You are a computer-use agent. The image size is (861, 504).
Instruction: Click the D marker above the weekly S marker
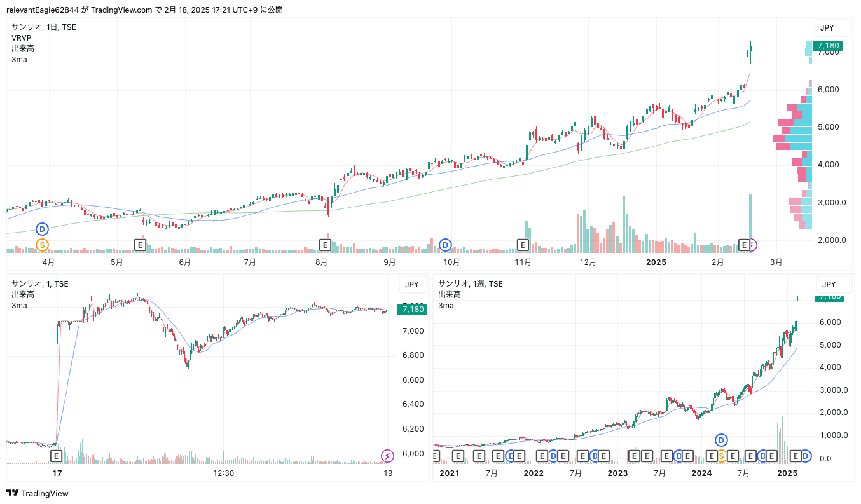click(721, 440)
